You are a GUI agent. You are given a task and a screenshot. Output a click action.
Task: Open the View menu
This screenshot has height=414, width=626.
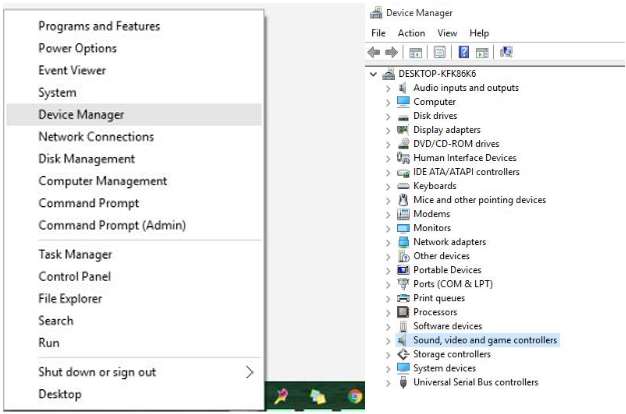pyautogui.click(x=447, y=33)
